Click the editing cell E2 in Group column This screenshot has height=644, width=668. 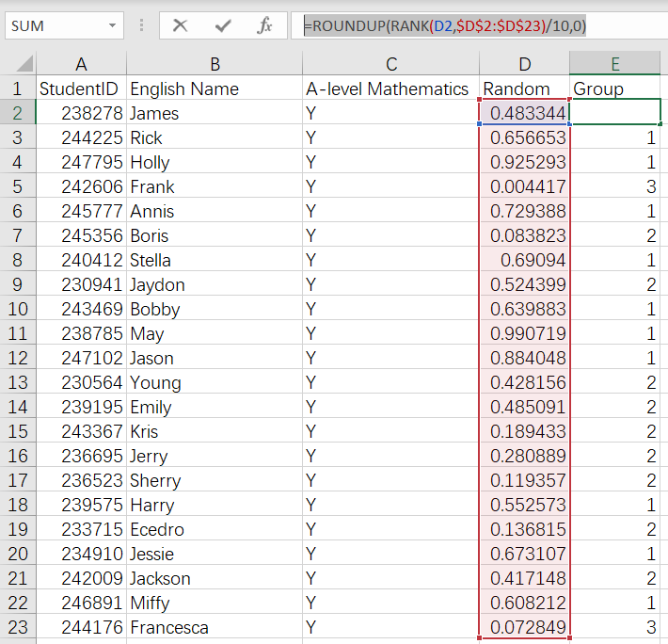point(614,114)
